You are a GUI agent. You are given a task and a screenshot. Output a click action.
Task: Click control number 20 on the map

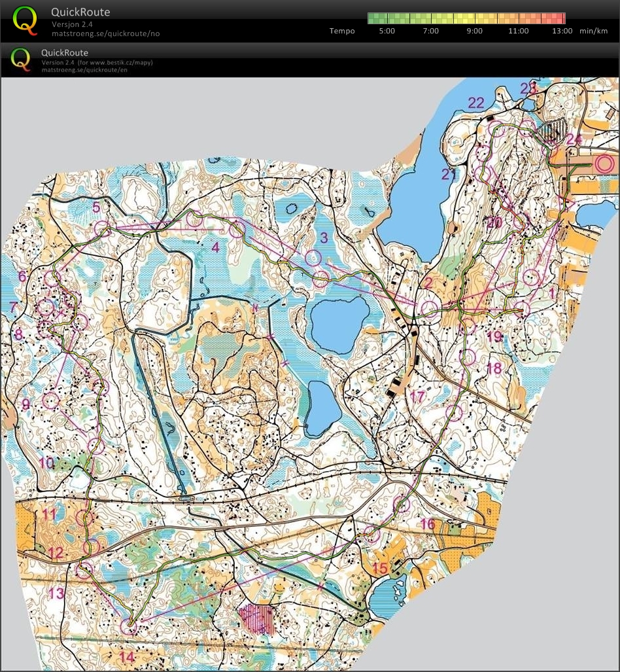coord(494,222)
